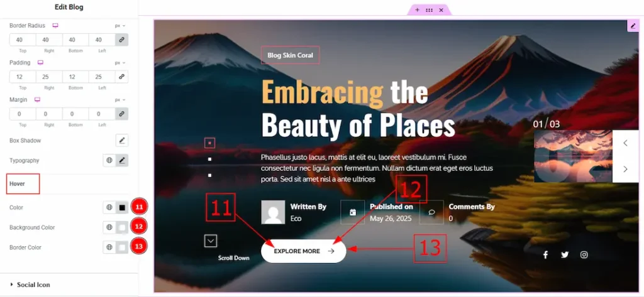Click the Typography global globe icon
The height and width of the screenshot is (297, 644).
(x=109, y=161)
